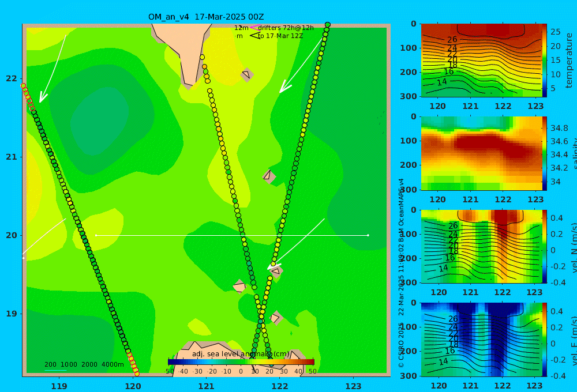Click the 'adj. sea level anomaly (cm)' label
This screenshot has height=392, width=577.
(241, 354)
